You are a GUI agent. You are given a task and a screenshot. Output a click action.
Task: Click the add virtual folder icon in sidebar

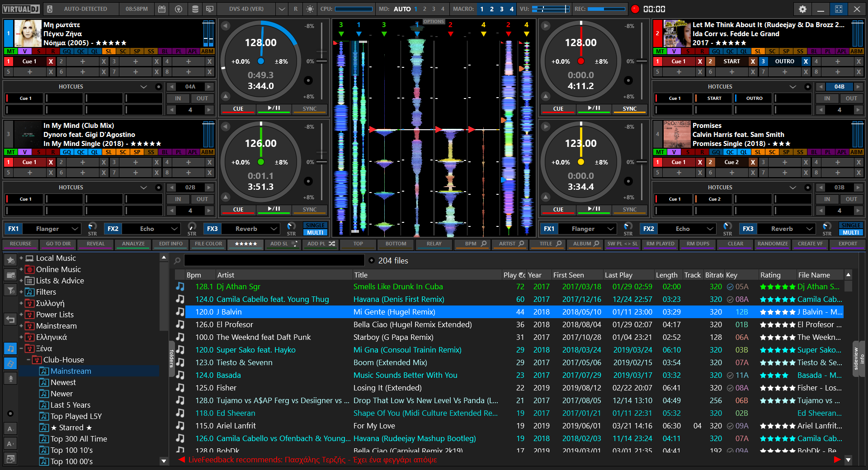10,275
